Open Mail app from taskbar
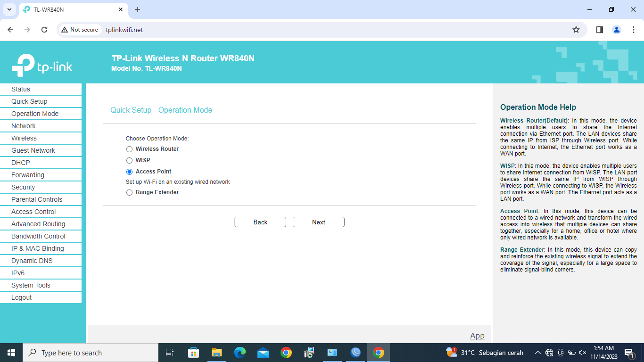644x362 pixels. [x=263, y=353]
